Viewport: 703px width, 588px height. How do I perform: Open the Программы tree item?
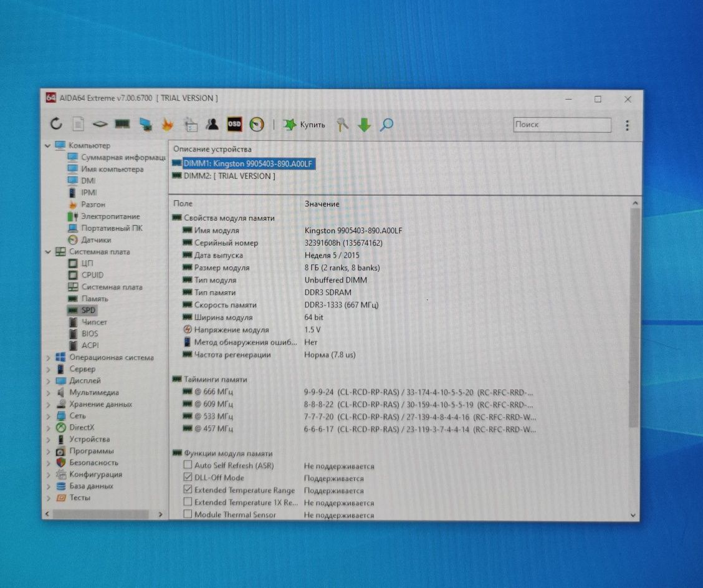(x=85, y=451)
